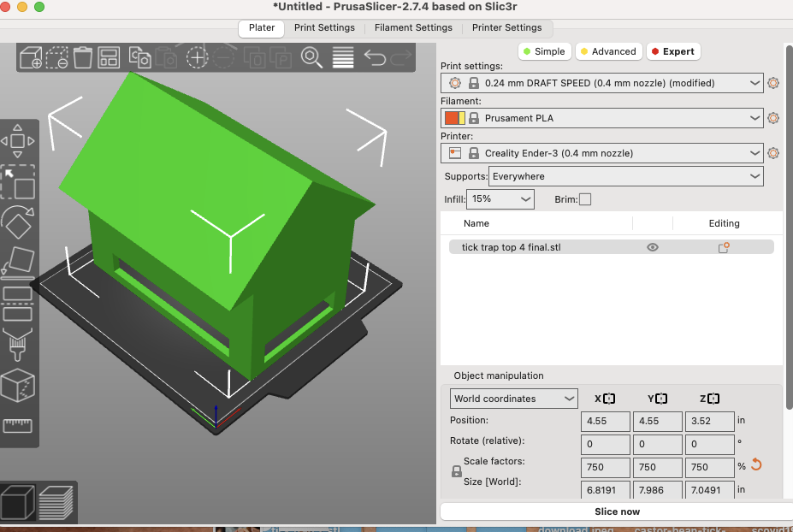Click the Undo arrow icon
Viewport: 793px width, 532px height.
click(375, 57)
